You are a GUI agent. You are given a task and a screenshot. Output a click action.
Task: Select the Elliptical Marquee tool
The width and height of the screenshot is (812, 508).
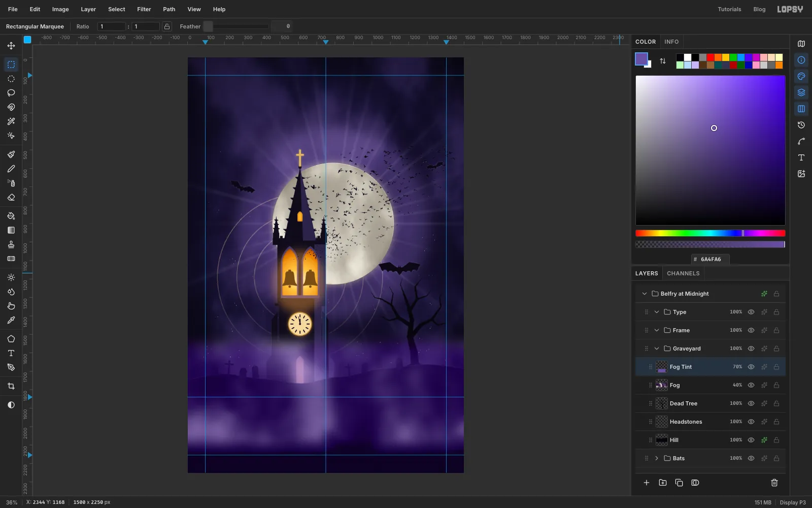[11, 79]
